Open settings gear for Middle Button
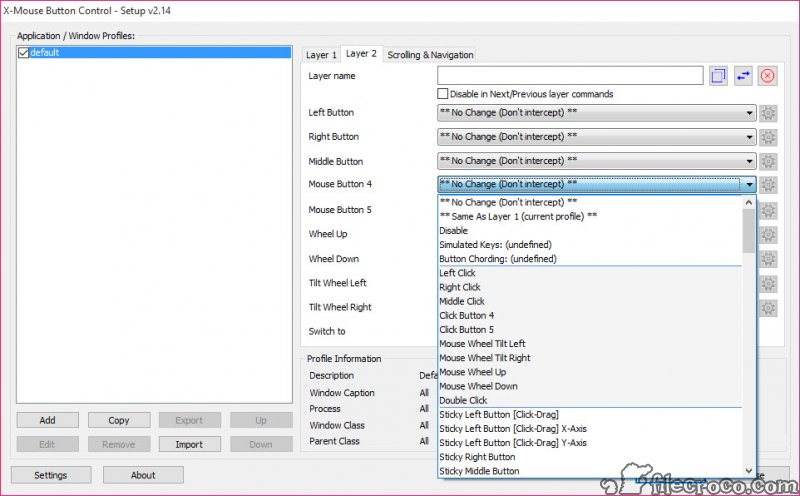This screenshot has height=496, width=800. coord(768,161)
